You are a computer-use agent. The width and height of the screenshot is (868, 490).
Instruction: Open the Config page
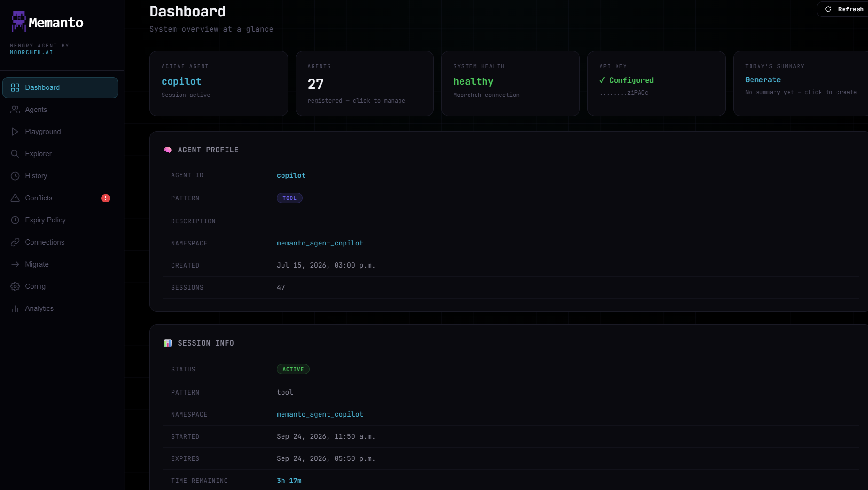pyautogui.click(x=60, y=286)
